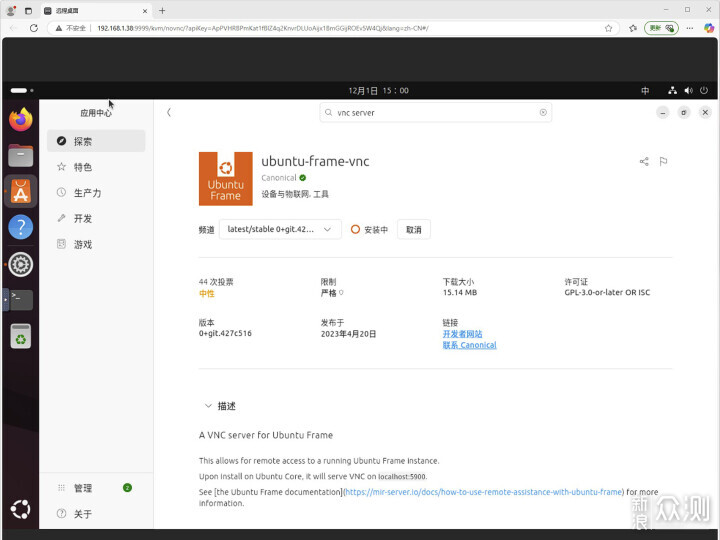The width and height of the screenshot is (720, 540).
Task: Click the GPL-3.0-or-later OR ISC license
Action: point(607,292)
